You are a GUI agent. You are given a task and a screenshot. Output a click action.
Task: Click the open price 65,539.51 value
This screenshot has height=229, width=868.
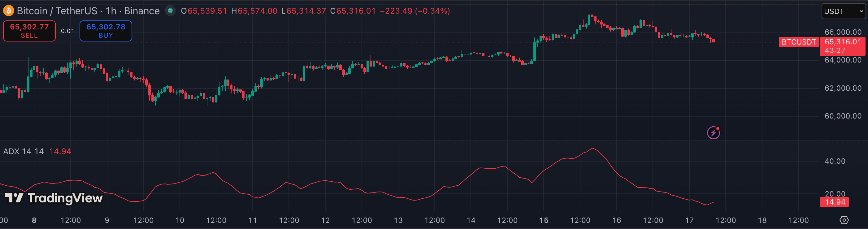(x=207, y=11)
